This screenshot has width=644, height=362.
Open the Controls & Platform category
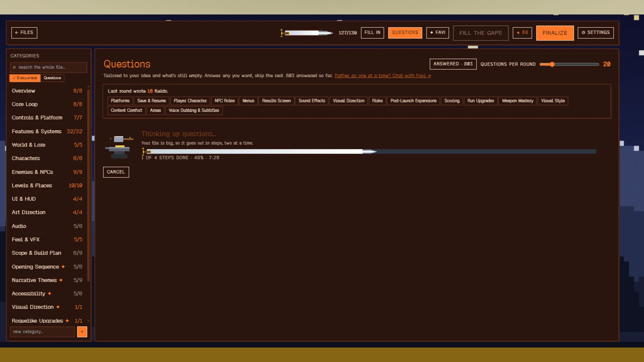click(x=47, y=118)
